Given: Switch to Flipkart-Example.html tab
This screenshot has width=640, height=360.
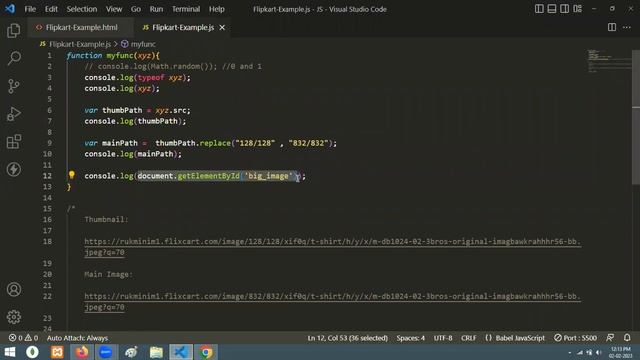Looking at the screenshot, I should [81, 27].
